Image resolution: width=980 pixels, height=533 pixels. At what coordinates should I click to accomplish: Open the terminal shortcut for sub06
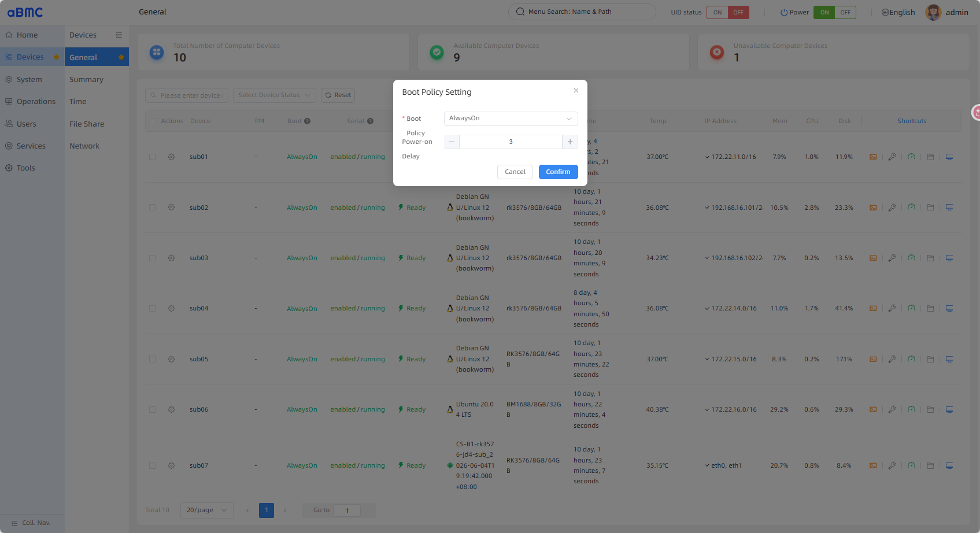tap(873, 409)
